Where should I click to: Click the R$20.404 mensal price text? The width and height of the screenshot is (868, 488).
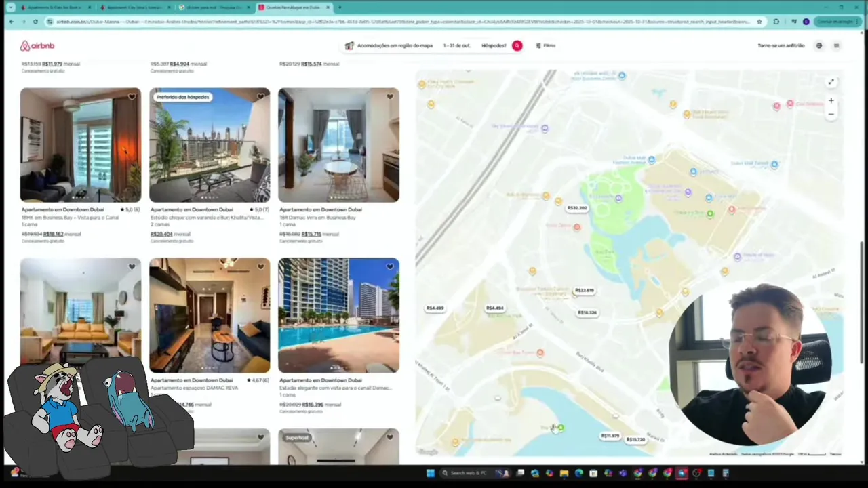pos(171,234)
